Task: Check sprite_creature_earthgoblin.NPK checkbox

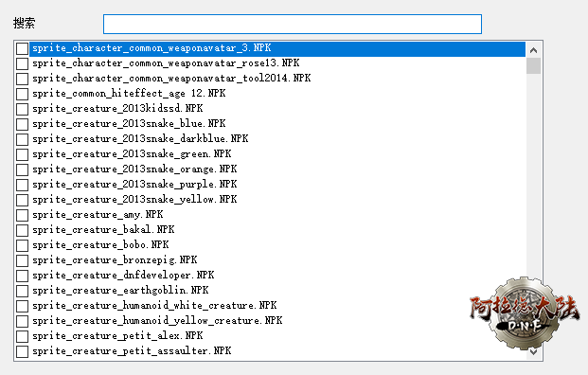Action: pyautogui.click(x=22, y=291)
